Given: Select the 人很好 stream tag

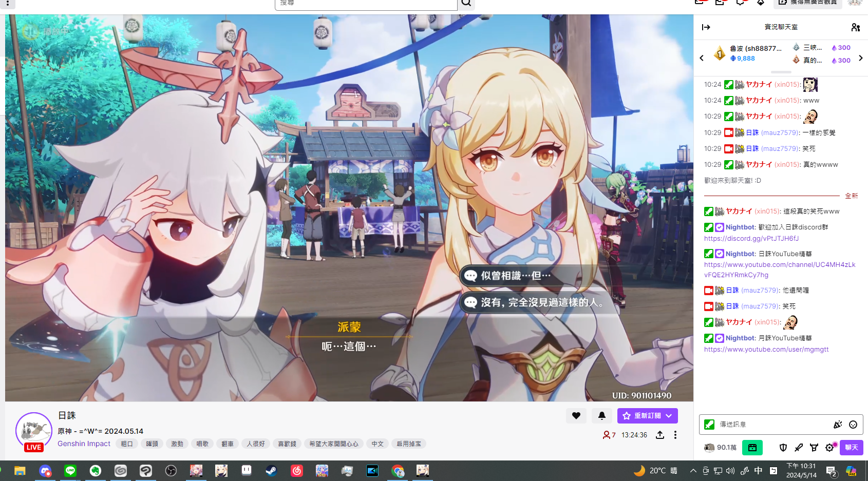Looking at the screenshot, I should pyautogui.click(x=256, y=444).
